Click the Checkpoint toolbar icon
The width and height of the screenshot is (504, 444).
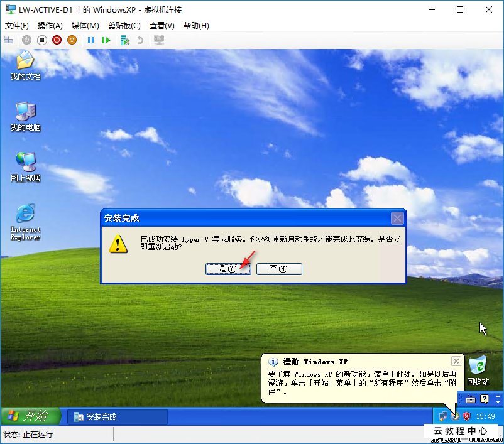[x=124, y=40]
